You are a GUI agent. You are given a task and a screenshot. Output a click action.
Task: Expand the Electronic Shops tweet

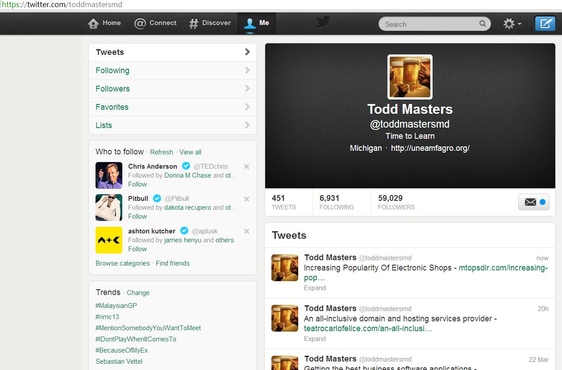[x=315, y=288]
